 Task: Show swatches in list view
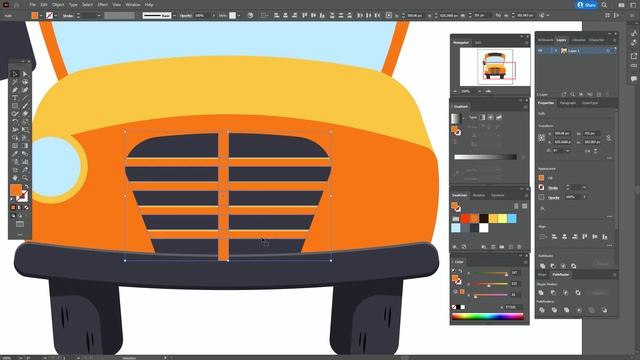tap(516, 206)
